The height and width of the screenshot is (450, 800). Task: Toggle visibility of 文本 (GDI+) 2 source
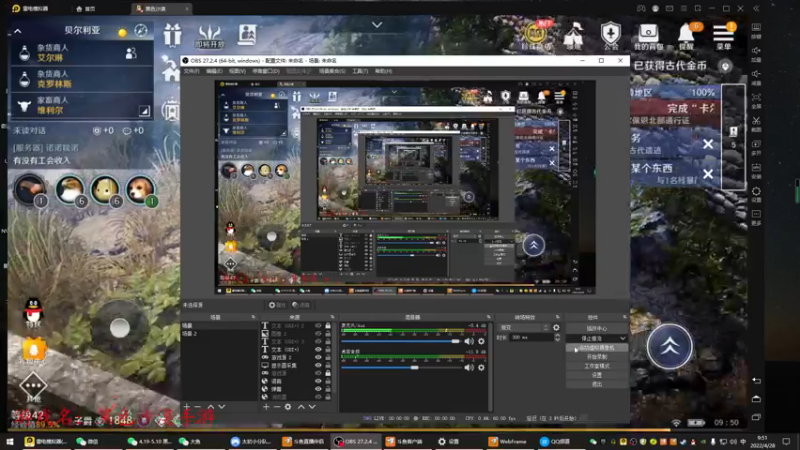[x=318, y=326]
